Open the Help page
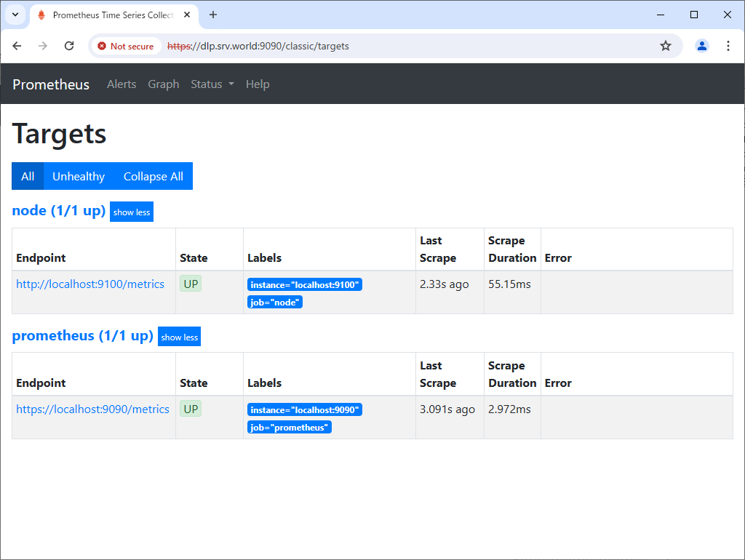 [x=258, y=84]
